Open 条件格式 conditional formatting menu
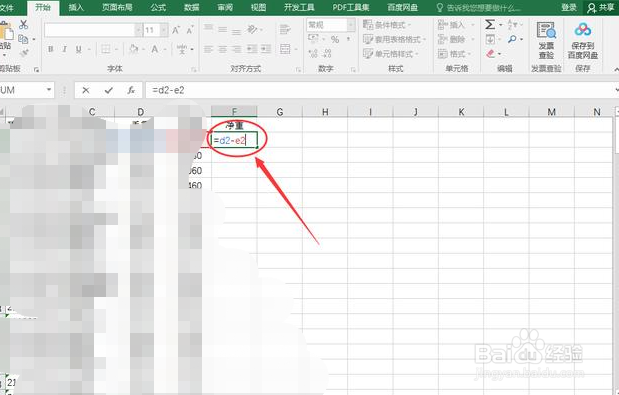 (x=387, y=25)
